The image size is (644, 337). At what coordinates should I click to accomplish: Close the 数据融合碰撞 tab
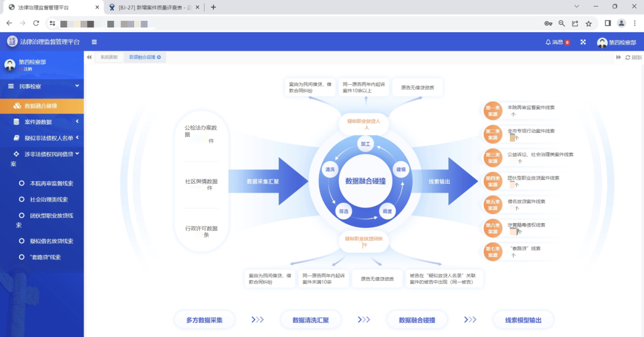[x=159, y=57]
